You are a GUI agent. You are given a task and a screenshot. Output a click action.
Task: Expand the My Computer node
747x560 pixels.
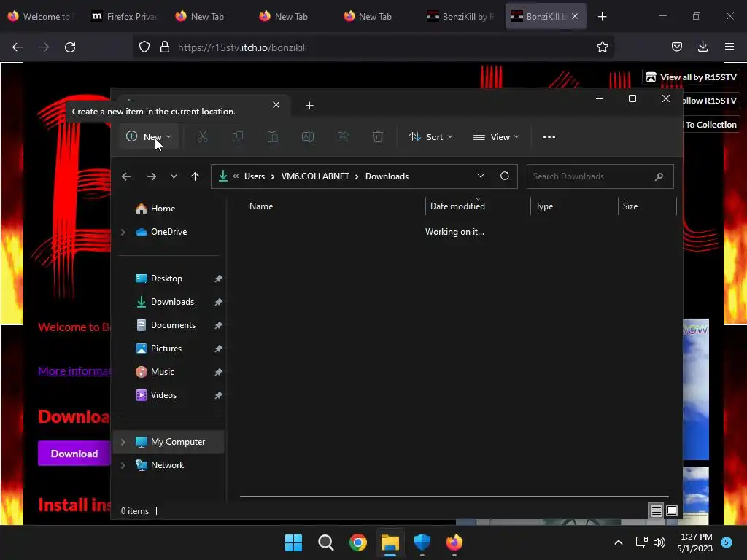pos(123,442)
